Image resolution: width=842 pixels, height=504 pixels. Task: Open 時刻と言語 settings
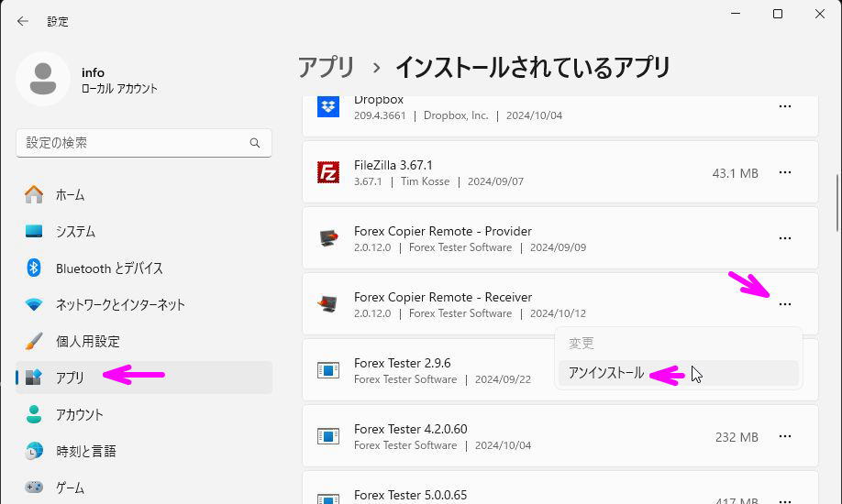point(144,451)
